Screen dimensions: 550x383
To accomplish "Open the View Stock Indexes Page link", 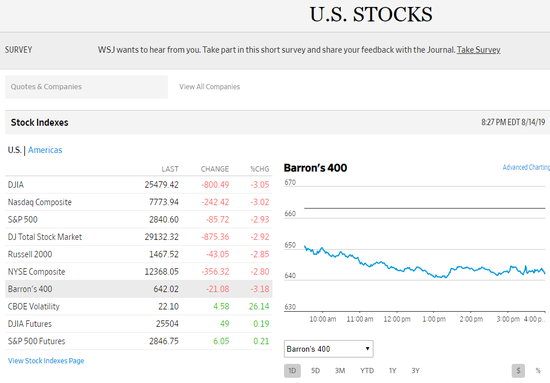I will [x=46, y=361].
